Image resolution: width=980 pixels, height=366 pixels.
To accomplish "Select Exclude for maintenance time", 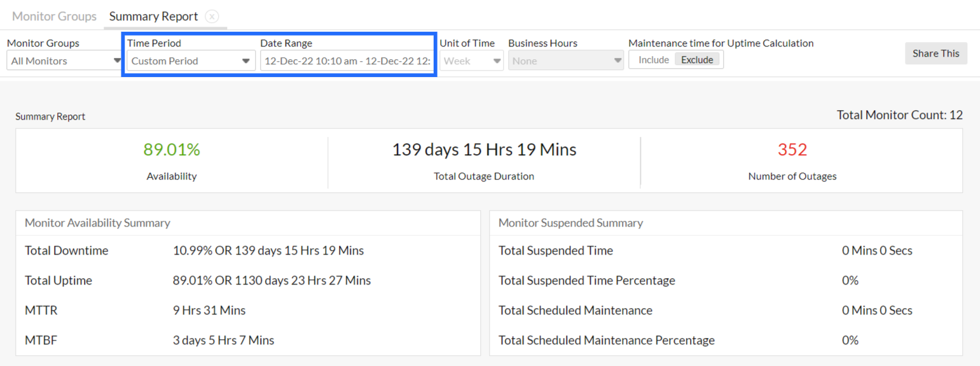I will tap(697, 60).
